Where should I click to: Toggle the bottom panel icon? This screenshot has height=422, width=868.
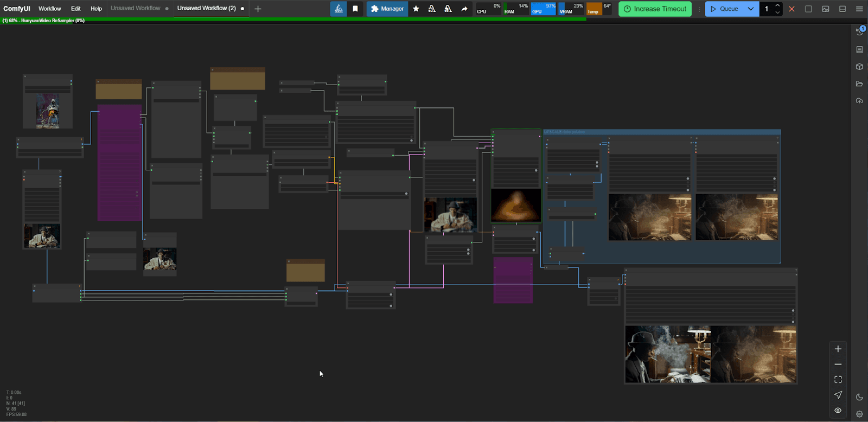coord(843,9)
